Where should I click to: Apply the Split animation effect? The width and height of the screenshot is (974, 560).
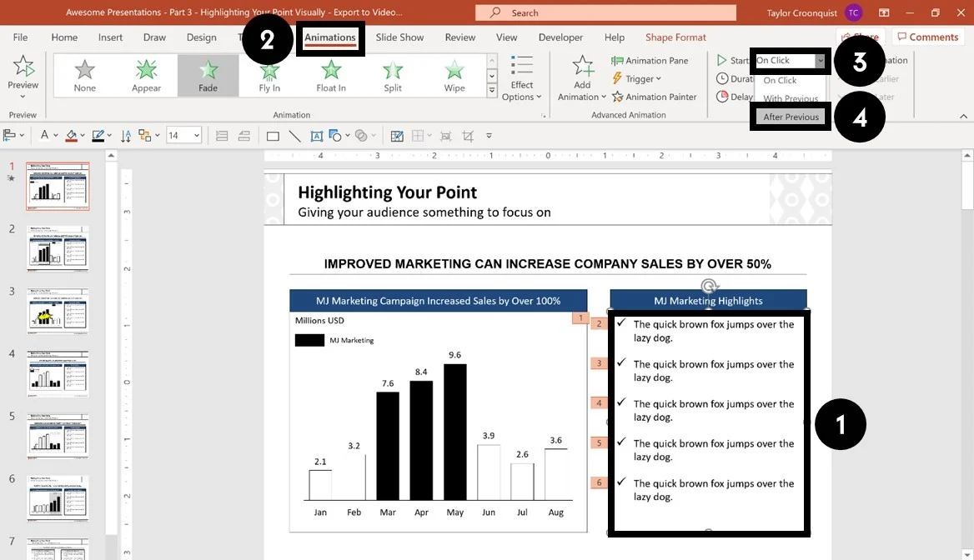393,76
